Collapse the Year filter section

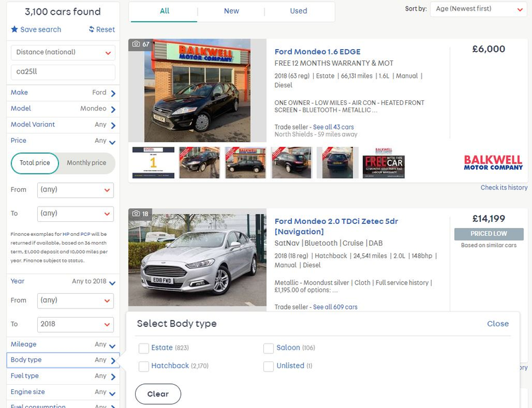pos(63,281)
